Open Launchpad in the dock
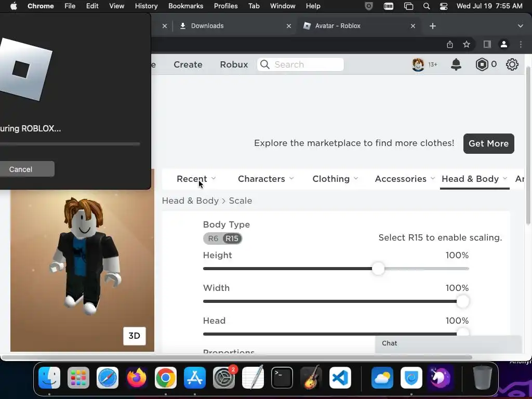The height and width of the screenshot is (399, 532). pyautogui.click(x=78, y=378)
